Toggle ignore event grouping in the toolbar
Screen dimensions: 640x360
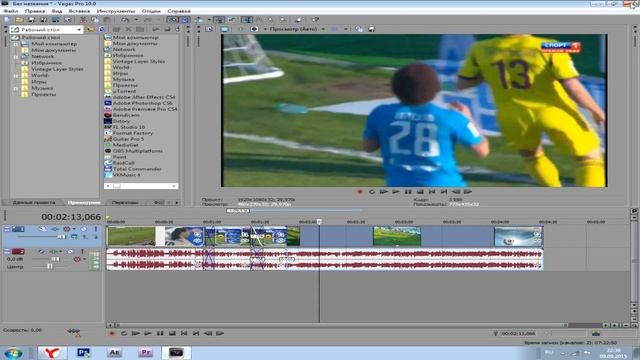(232, 20)
